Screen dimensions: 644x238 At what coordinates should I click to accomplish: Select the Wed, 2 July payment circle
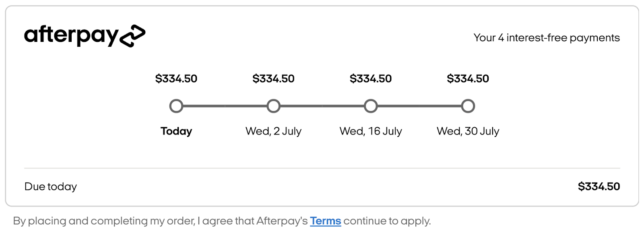[274, 106]
